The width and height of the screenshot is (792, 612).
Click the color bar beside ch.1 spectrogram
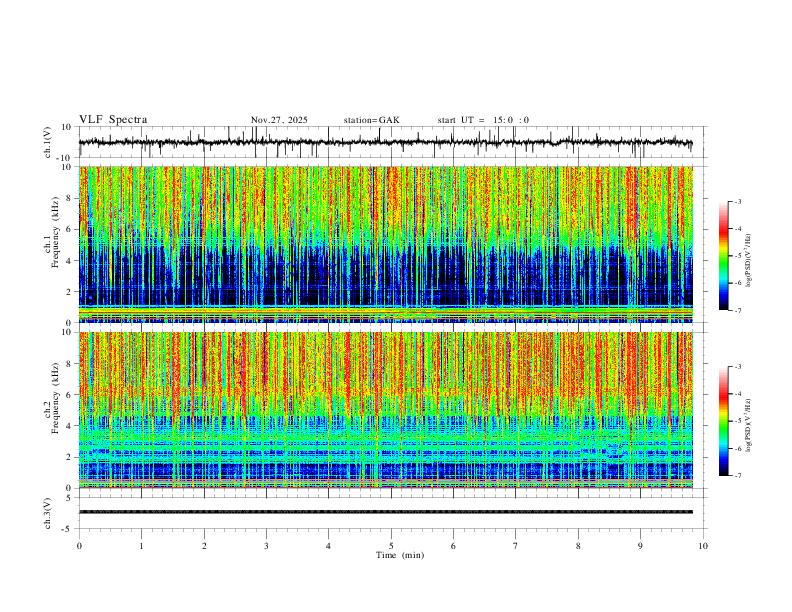(x=724, y=256)
